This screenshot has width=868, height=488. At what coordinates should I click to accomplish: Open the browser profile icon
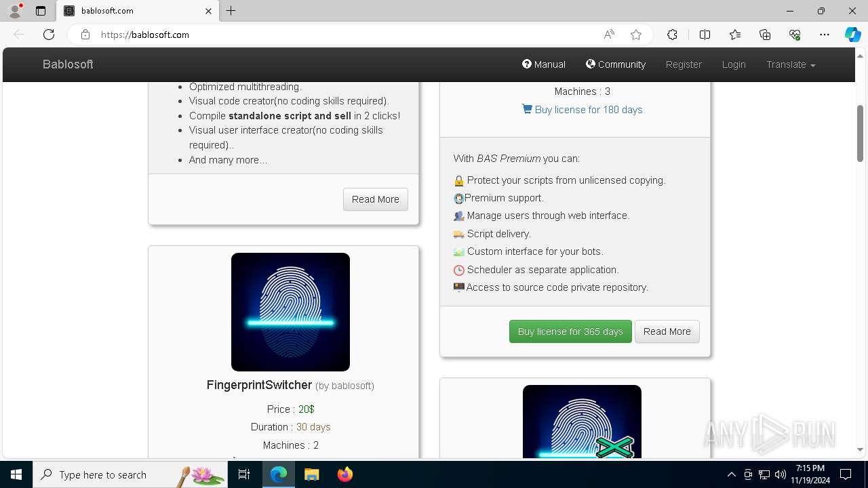pyautogui.click(x=14, y=11)
